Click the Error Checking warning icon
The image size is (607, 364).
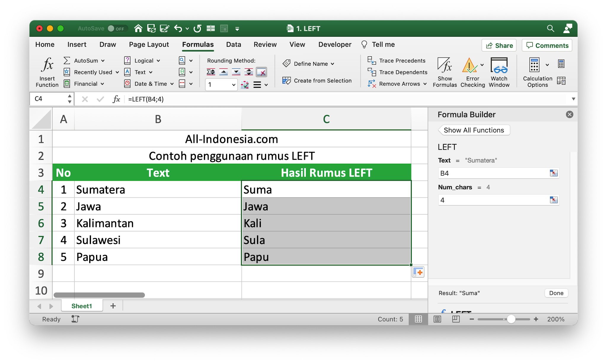point(469,66)
